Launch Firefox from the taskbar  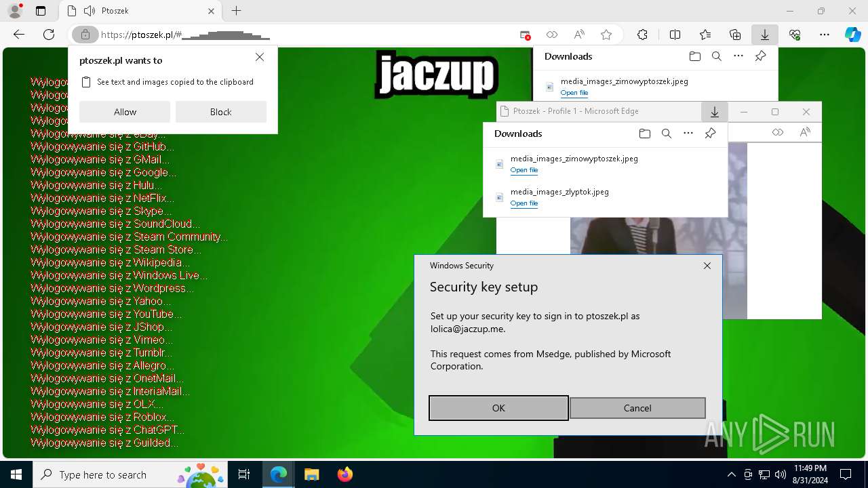point(345,474)
